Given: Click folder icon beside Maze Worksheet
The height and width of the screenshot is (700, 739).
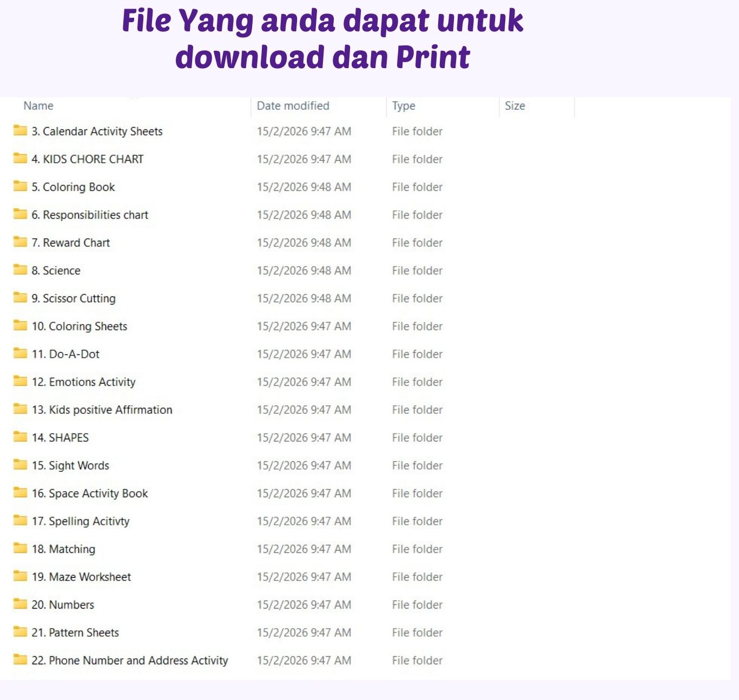Looking at the screenshot, I should coord(20,576).
